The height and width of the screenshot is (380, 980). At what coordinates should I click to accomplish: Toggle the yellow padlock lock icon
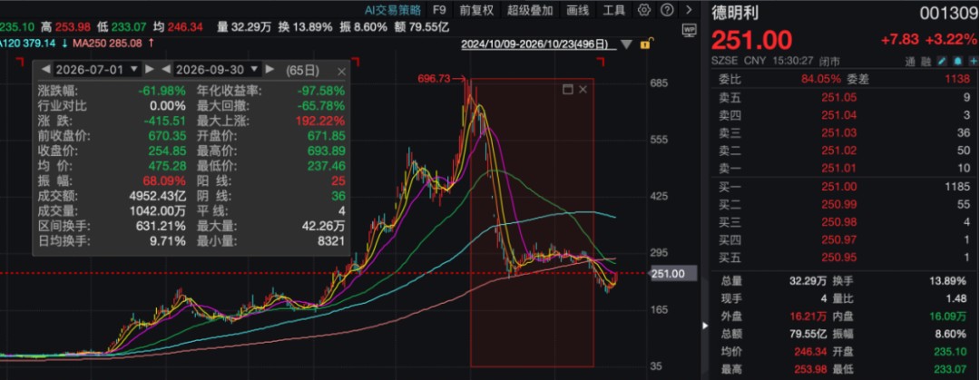pos(648,44)
